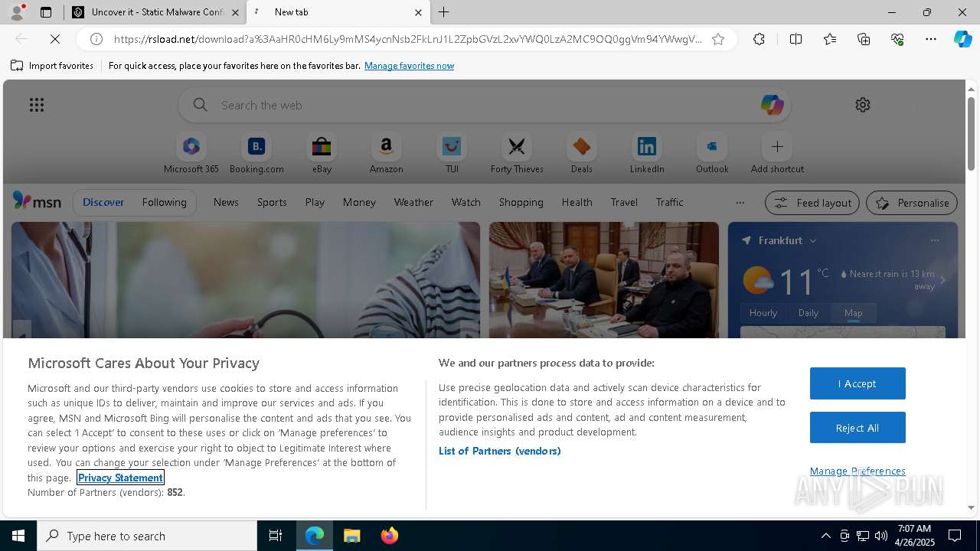Open List of Partners (vendors) link

click(x=500, y=451)
